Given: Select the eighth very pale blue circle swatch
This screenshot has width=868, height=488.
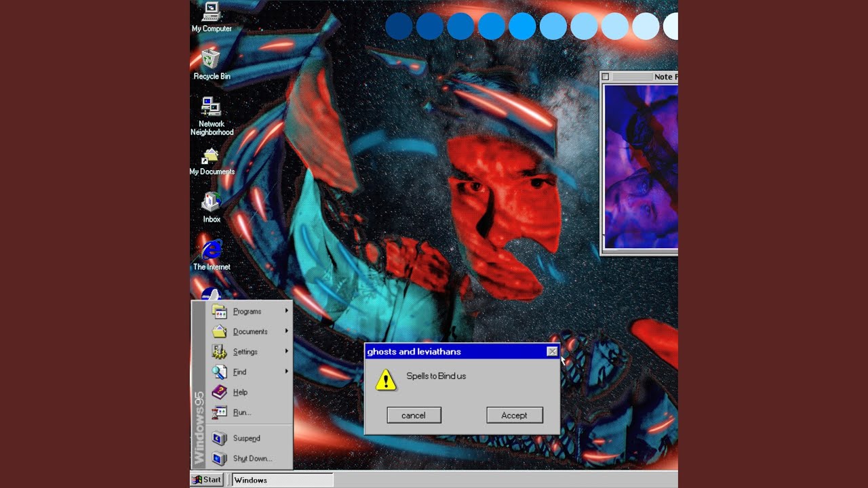Looking at the screenshot, I should pos(615,26).
